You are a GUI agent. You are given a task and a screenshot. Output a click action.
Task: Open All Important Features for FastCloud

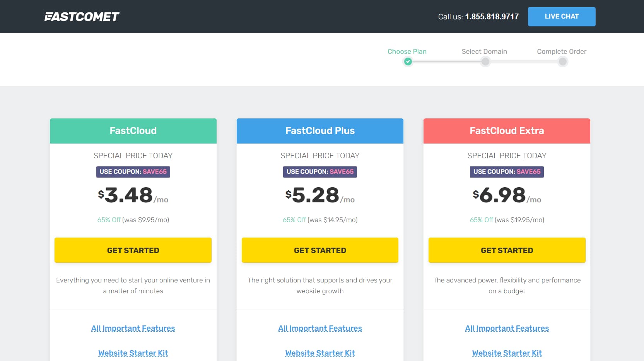tap(133, 328)
